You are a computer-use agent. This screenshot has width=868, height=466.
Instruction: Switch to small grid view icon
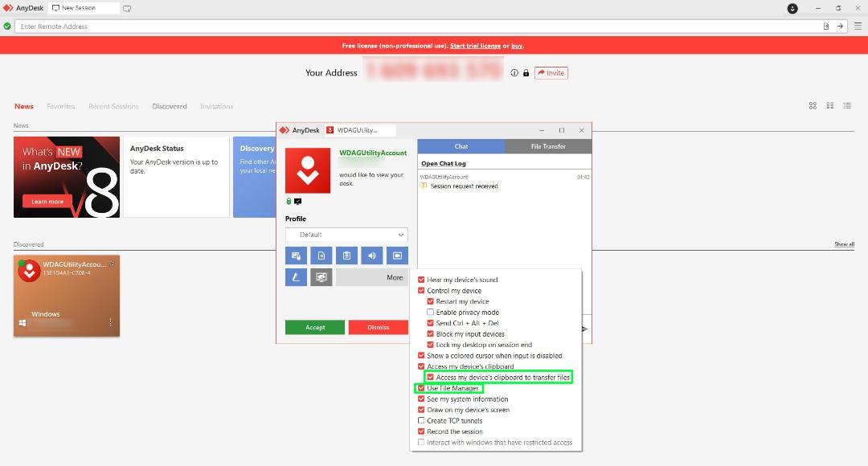pos(829,106)
